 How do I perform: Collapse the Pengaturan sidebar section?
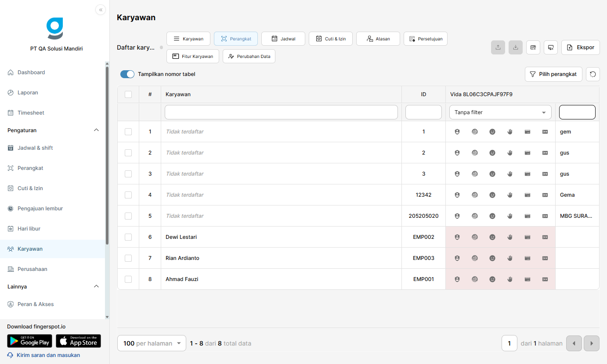(97, 130)
